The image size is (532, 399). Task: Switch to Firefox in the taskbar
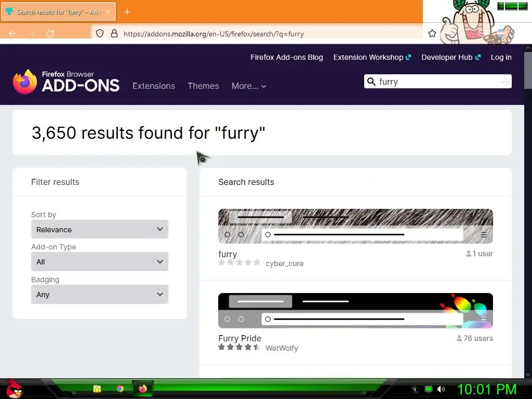(x=143, y=389)
